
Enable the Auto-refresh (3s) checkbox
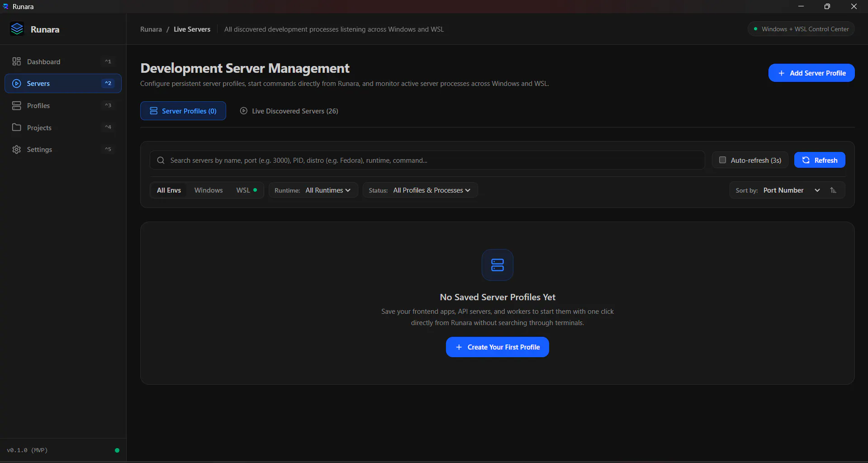[722, 160]
